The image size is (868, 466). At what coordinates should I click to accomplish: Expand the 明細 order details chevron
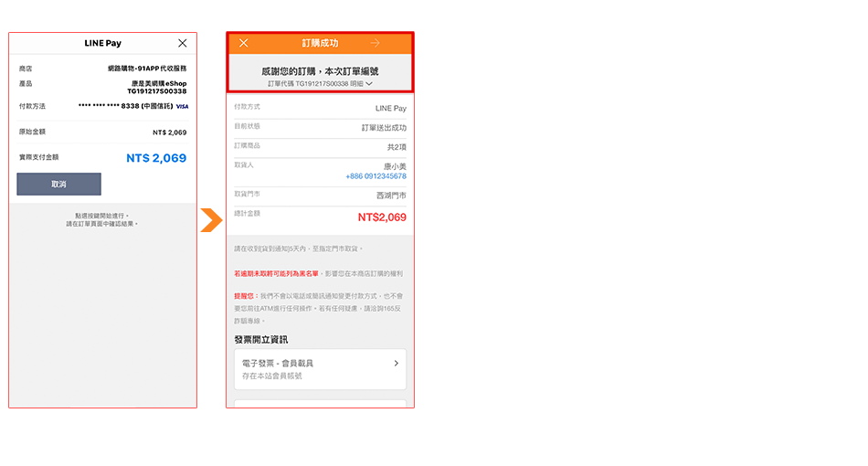(369, 83)
